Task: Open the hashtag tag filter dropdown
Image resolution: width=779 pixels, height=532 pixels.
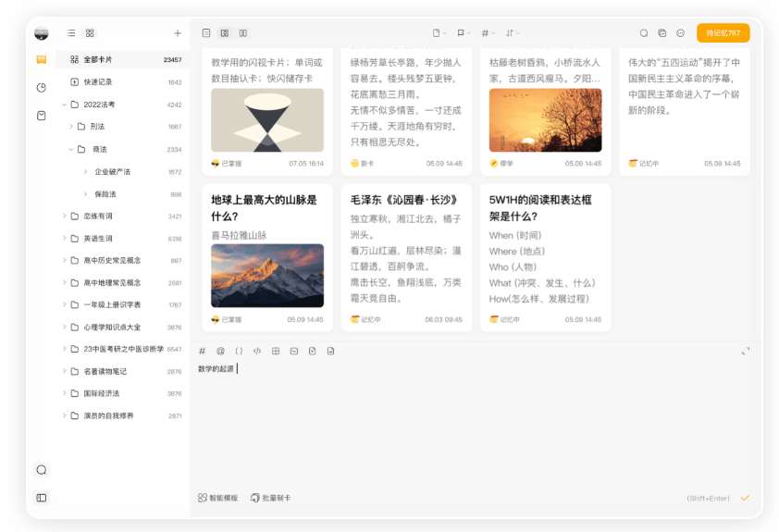Action: click(x=488, y=33)
